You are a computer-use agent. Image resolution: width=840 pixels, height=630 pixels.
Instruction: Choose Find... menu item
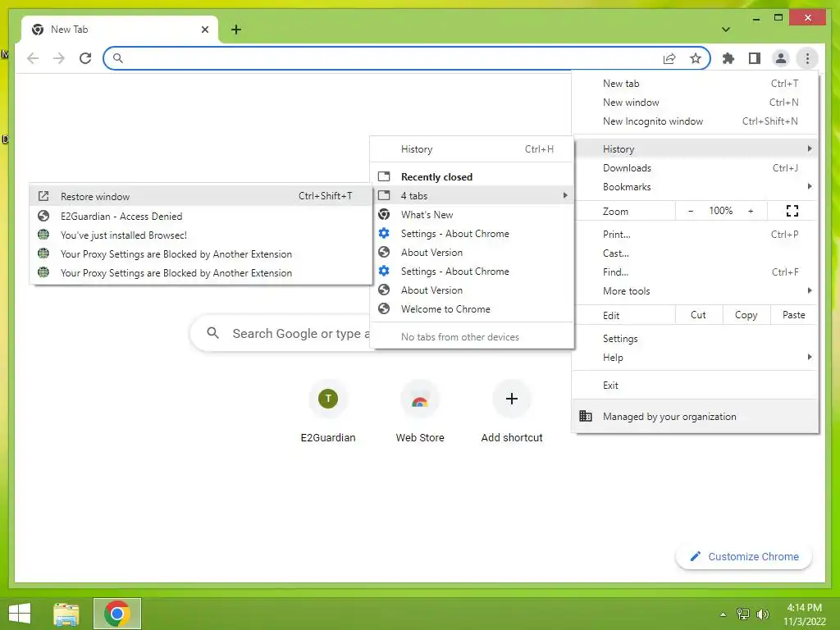(x=695, y=272)
